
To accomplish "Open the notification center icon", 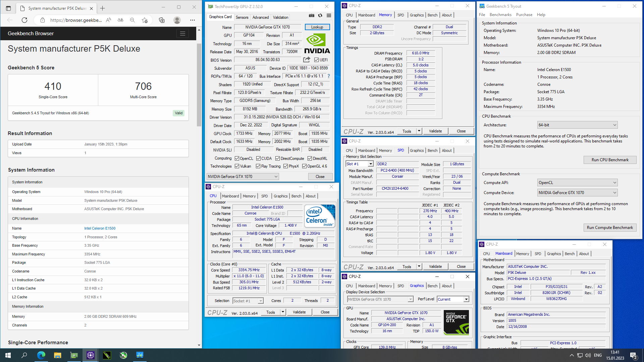I will tap(633, 355).
